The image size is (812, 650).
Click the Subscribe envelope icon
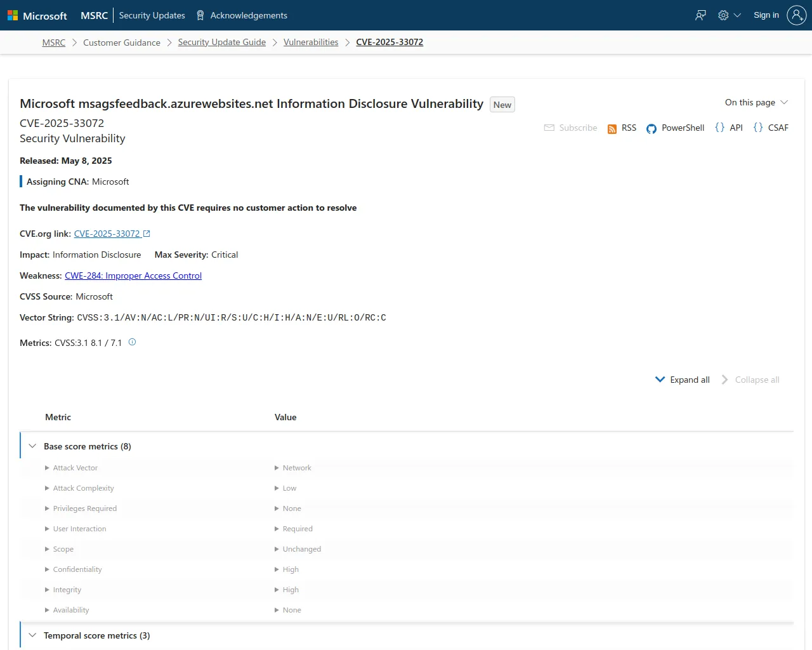[549, 128]
